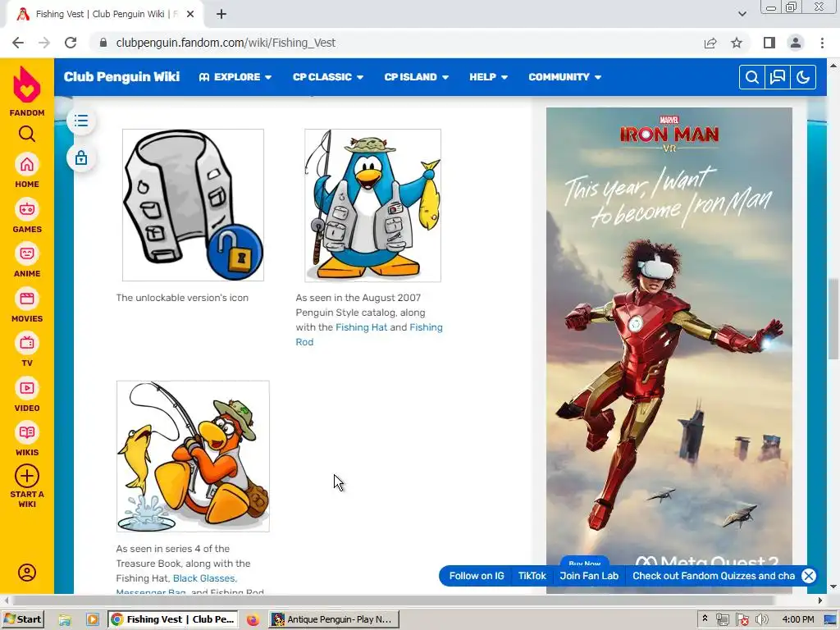This screenshot has width=840, height=630.
Task: Bookmark this page with the star
Action: click(737, 43)
